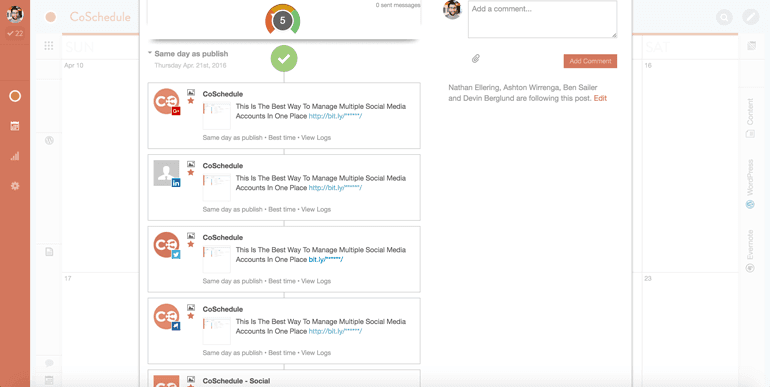Screen dimensions: 770x387
Task: Open bit.ly link in Google+ message
Action: point(335,116)
